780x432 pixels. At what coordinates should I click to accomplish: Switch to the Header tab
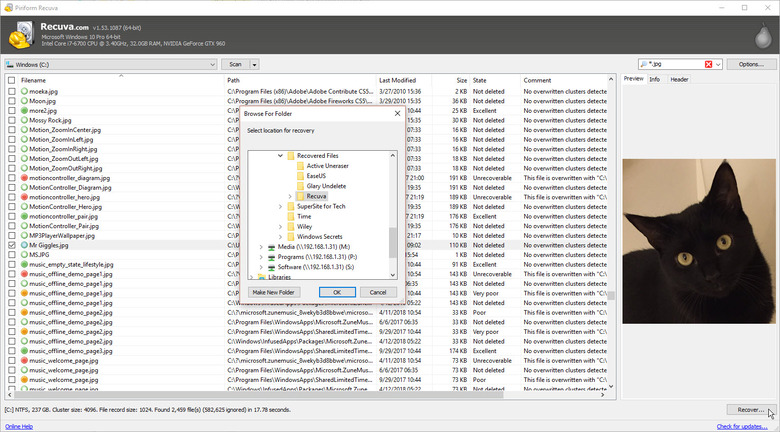coord(679,79)
